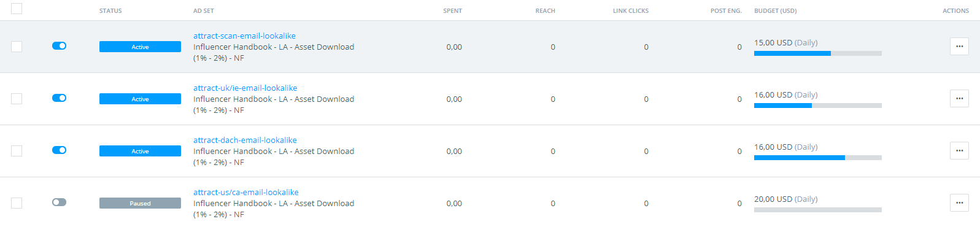Select checkbox for attract-uk/ie-email-lookalike row

(17, 99)
